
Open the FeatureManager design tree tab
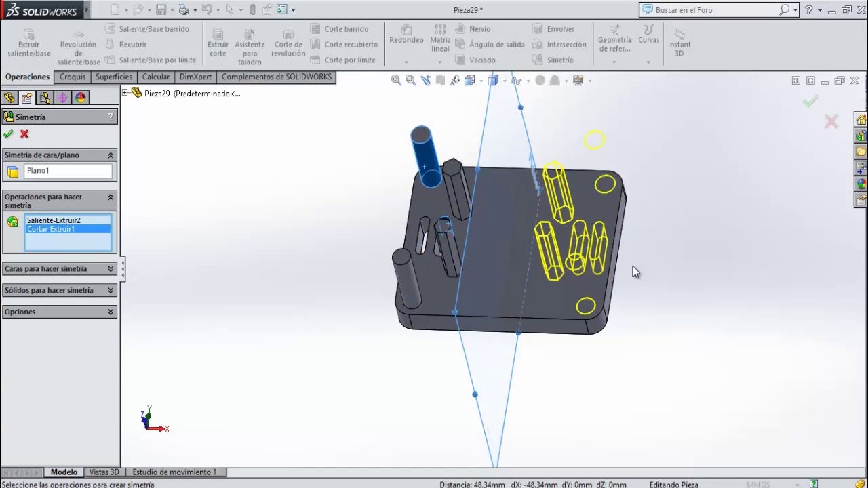9,98
